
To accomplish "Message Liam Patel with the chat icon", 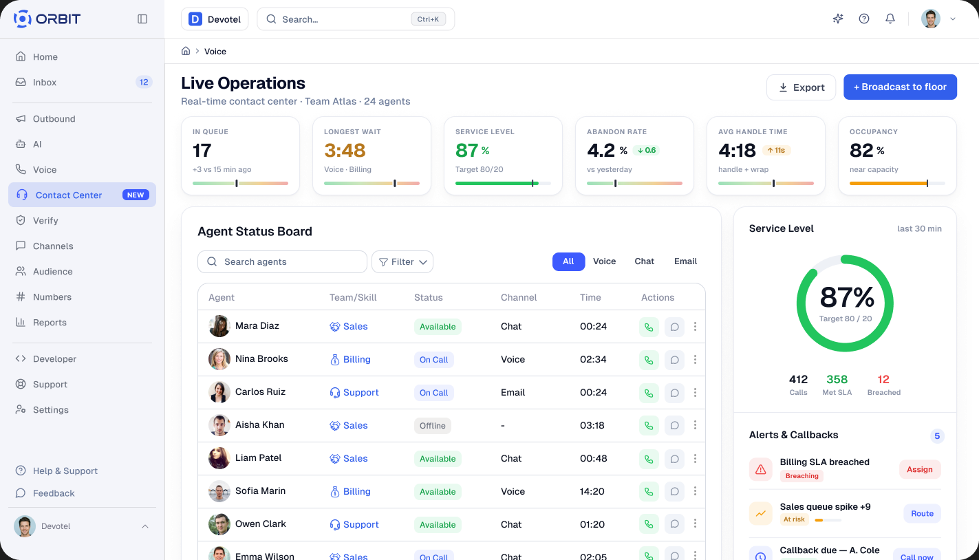I will pyautogui.click(x=675, y=459).
